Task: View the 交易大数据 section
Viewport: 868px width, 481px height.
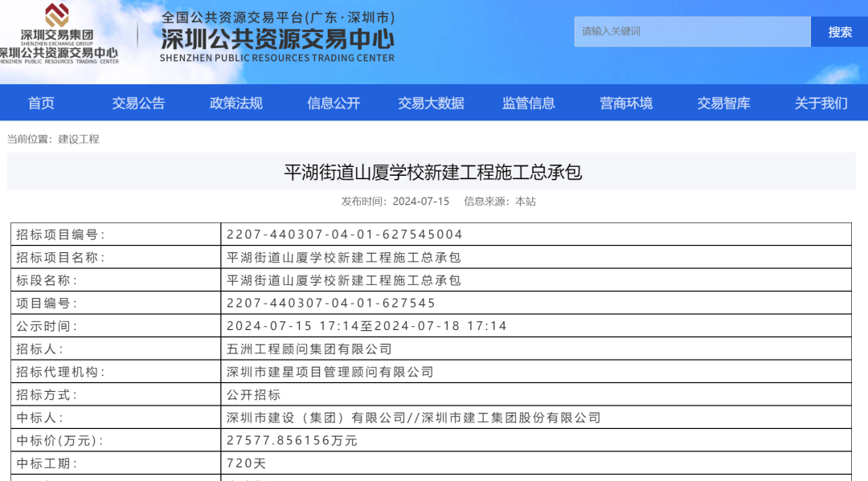Action: pyautogui.click(x=430, y=103)
